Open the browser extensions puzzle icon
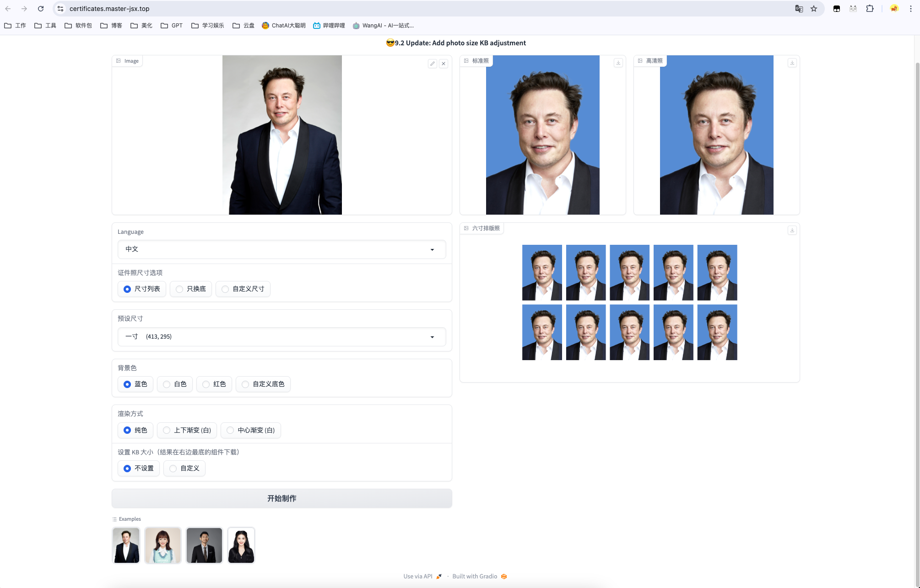 (x=870, y=9)
